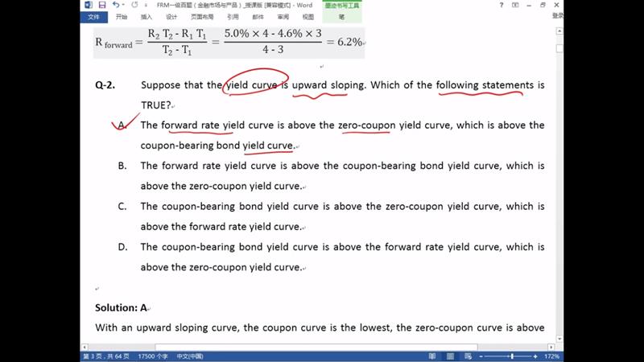Click the horizontal scrollbar thumb

[316, 348]
